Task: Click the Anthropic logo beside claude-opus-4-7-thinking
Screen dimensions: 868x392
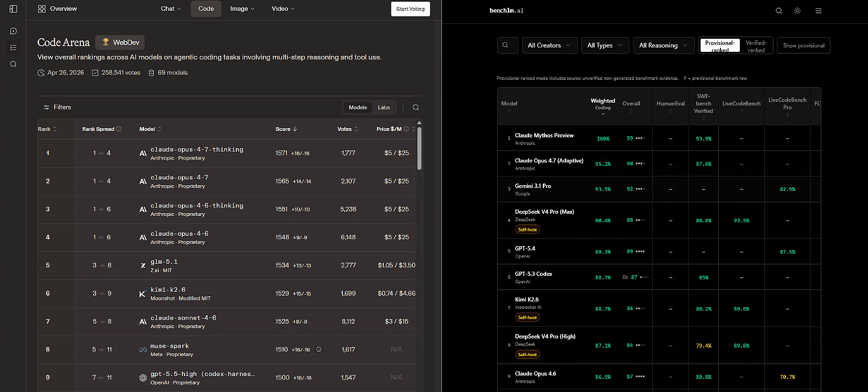Action: [x=143, y=153]
